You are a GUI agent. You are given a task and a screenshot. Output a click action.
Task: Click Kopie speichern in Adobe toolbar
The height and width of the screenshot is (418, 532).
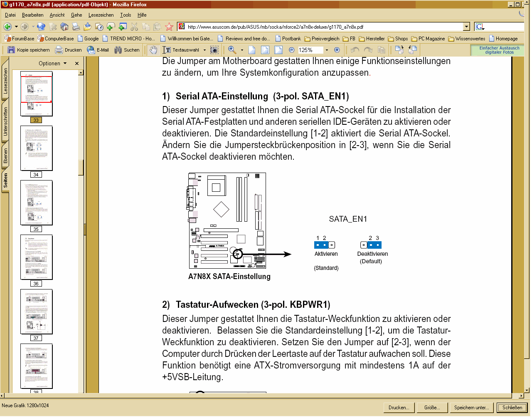(28, 50)
